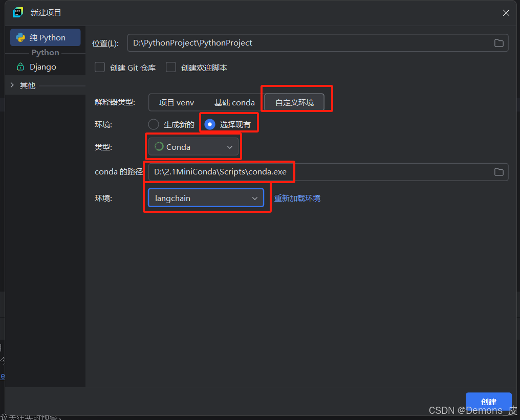Switch to the 基础 conda interpreter tab
Screen dimensions: 520x420
[x=234, y=102]
